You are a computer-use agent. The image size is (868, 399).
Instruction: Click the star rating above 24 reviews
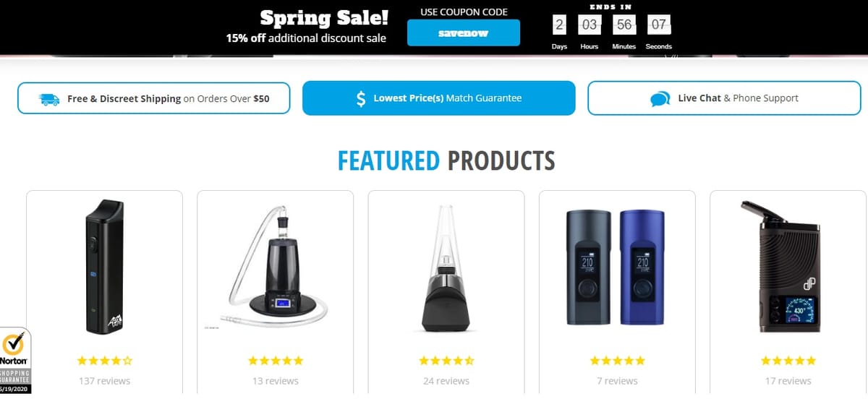pos(446,360)
